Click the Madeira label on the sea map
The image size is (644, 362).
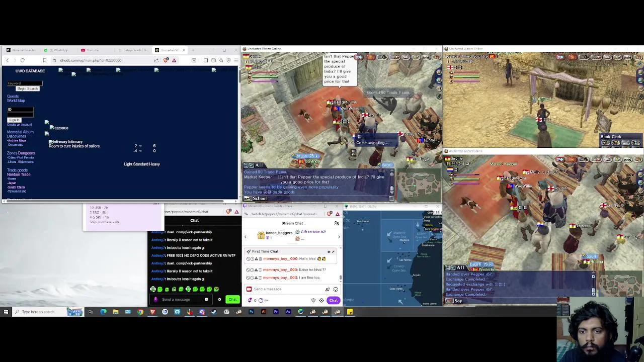click(x=404, y=240)
